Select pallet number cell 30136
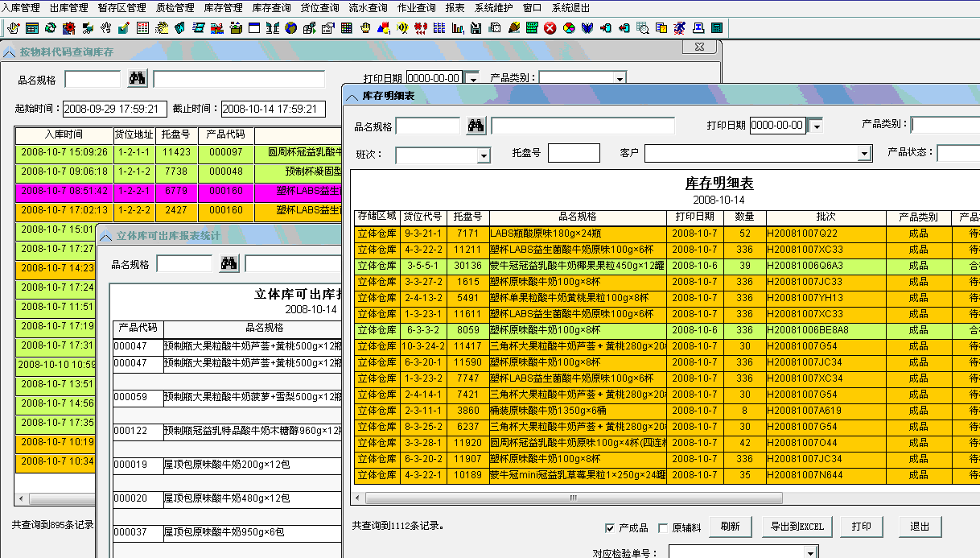980x558 pixels. 467,266
